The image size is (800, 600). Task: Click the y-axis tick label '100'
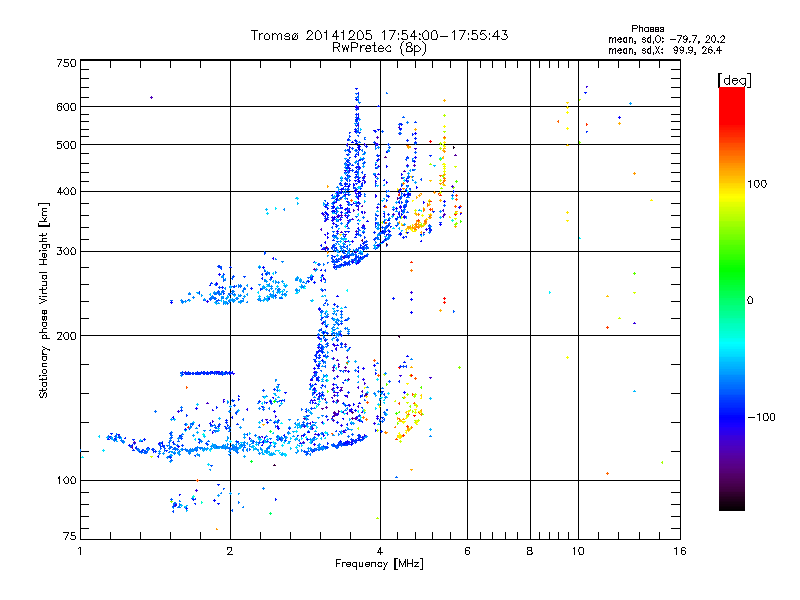(66, 481)
